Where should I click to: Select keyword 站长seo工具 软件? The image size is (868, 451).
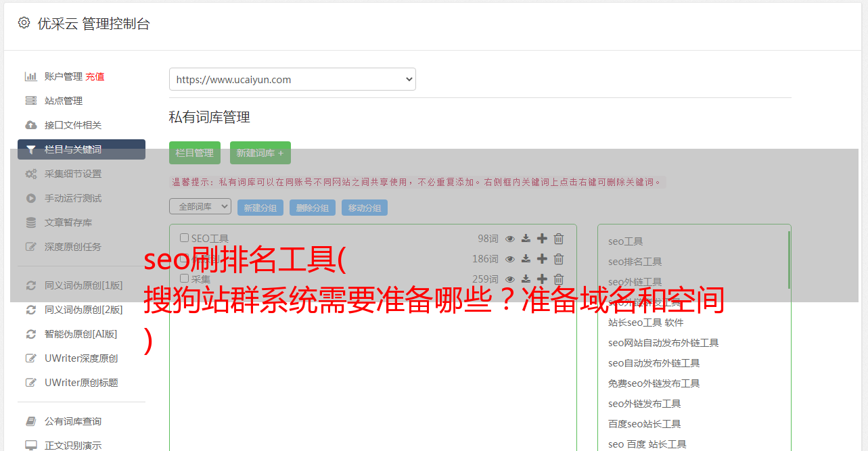(x=646, y=323)
